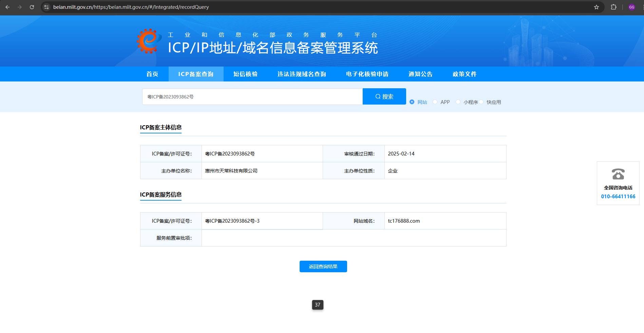This screenshot has height=333, width=644.
Task: Select the service number 粤ICP备2023093862号-3
Action: [232, 221]
